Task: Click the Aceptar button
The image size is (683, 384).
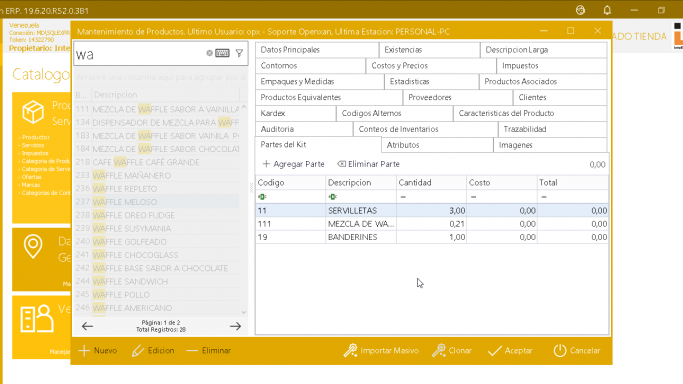Action: point(510,350)
